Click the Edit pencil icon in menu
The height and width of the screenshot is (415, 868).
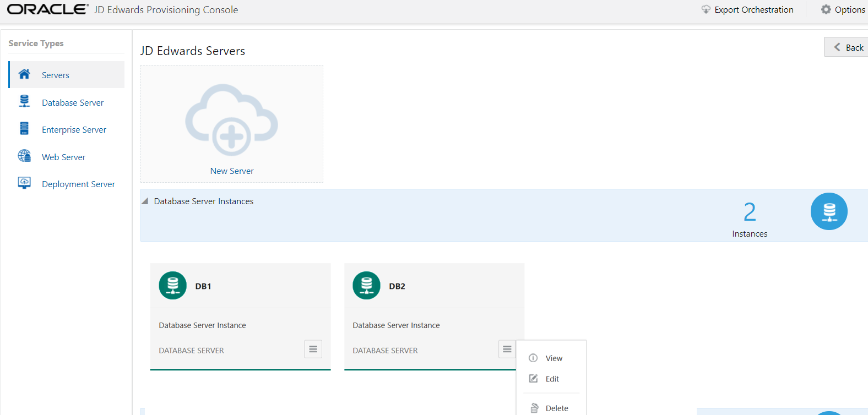(x=533, y=379)
